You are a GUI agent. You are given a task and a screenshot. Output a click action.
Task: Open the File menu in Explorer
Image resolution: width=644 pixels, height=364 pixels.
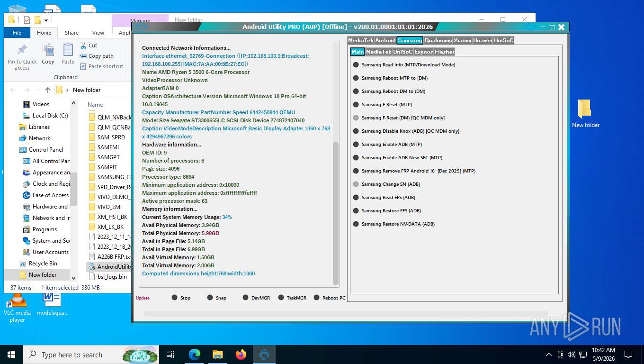17,33
